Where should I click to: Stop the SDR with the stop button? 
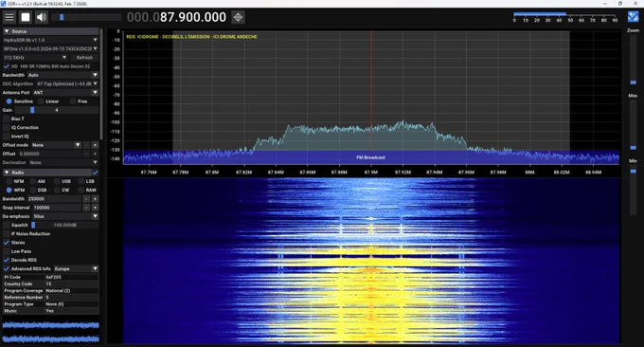click(26, 17)
